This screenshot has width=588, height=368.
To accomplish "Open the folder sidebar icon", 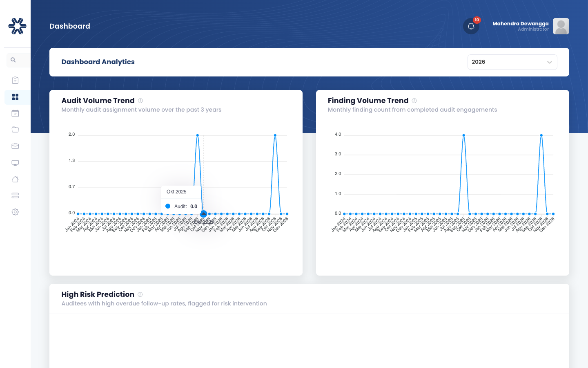I will 15,130.
